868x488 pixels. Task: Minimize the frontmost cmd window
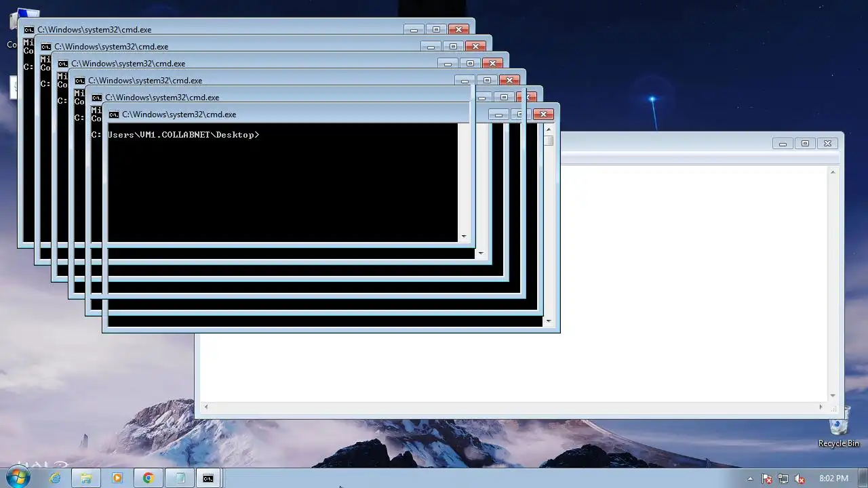click(498, 115)
